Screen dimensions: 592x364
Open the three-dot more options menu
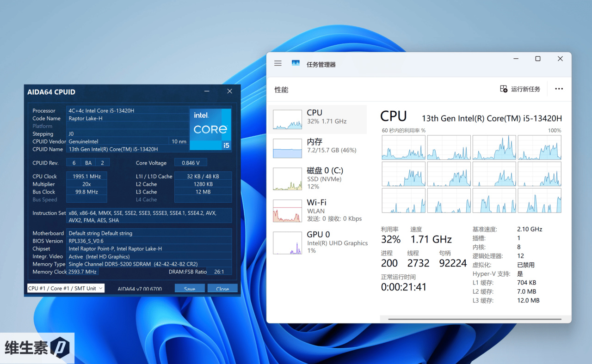click(559, 89)
